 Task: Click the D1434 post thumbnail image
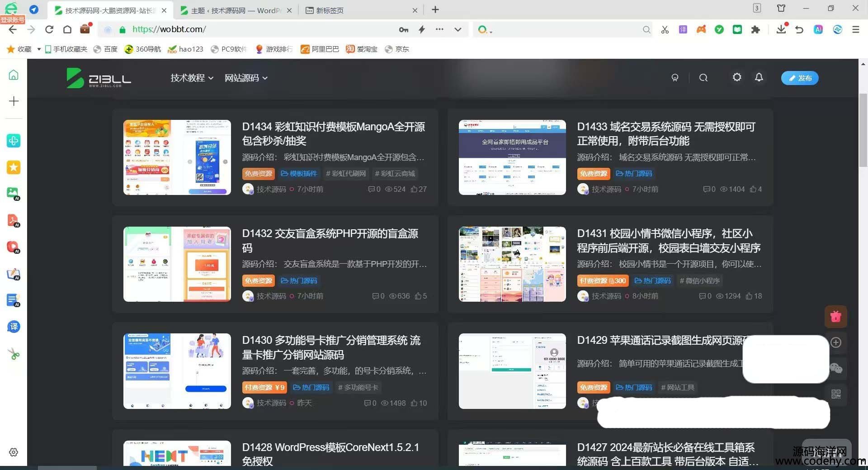[x=177, y=157]
